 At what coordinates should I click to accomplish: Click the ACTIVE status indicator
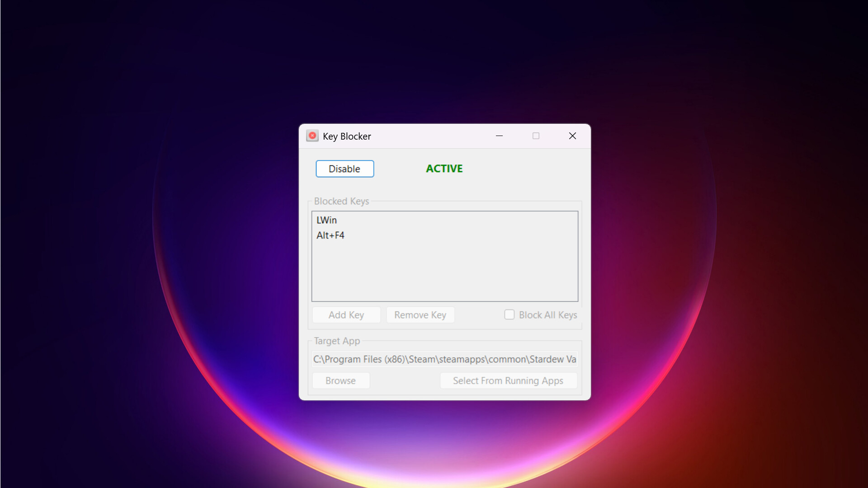[444, 168]
